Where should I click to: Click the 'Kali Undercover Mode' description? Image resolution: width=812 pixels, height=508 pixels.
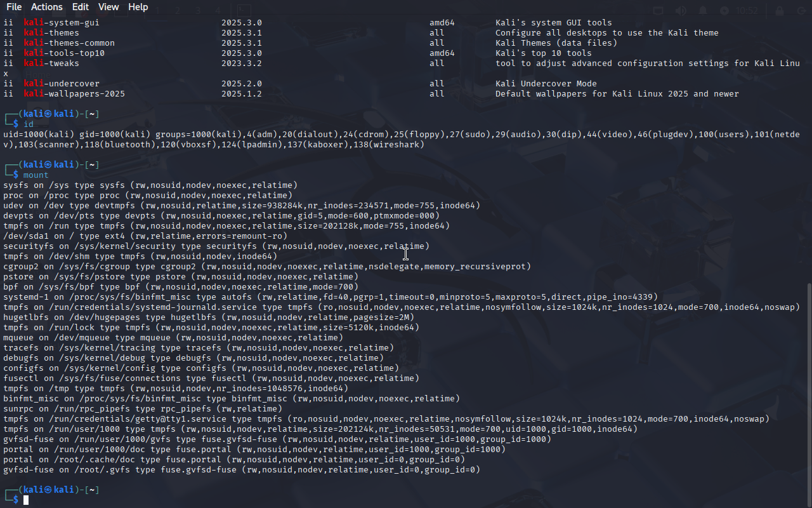click(546, 84)
